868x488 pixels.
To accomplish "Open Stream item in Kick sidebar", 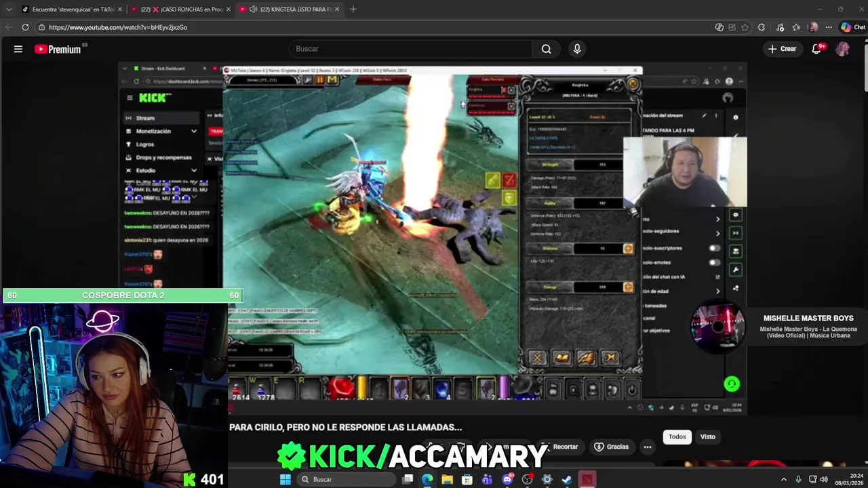I will click(161, 118).
